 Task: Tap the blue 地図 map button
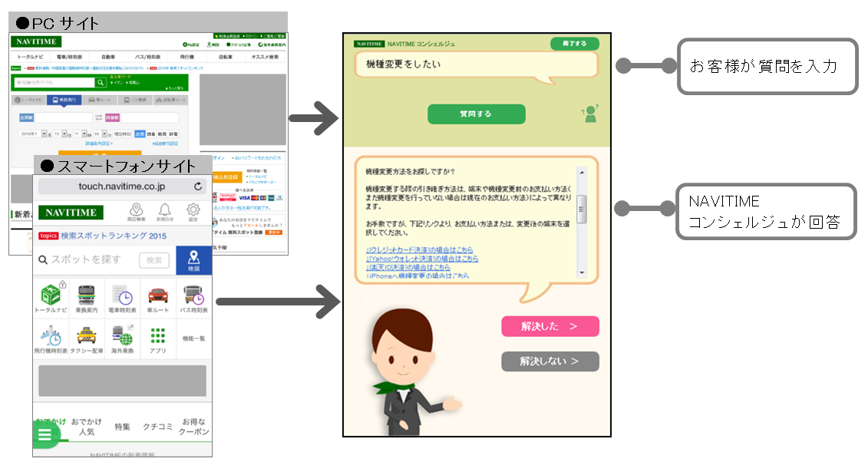click(193, 261)
